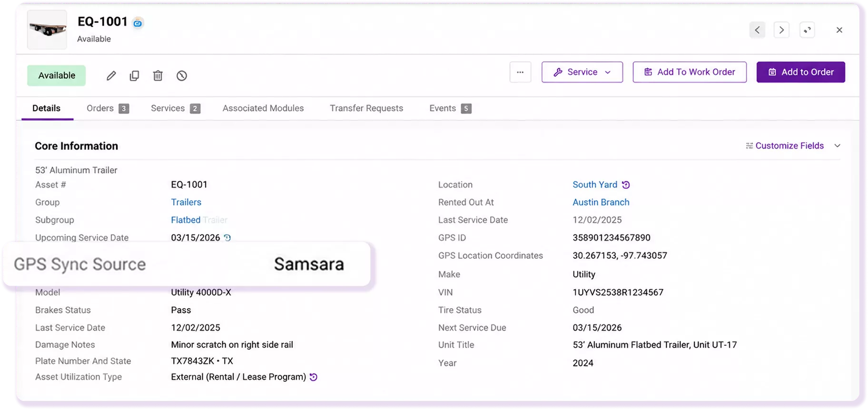Click the damage note 'Minor scratch on right side rail'

click(x=232, y=345)
